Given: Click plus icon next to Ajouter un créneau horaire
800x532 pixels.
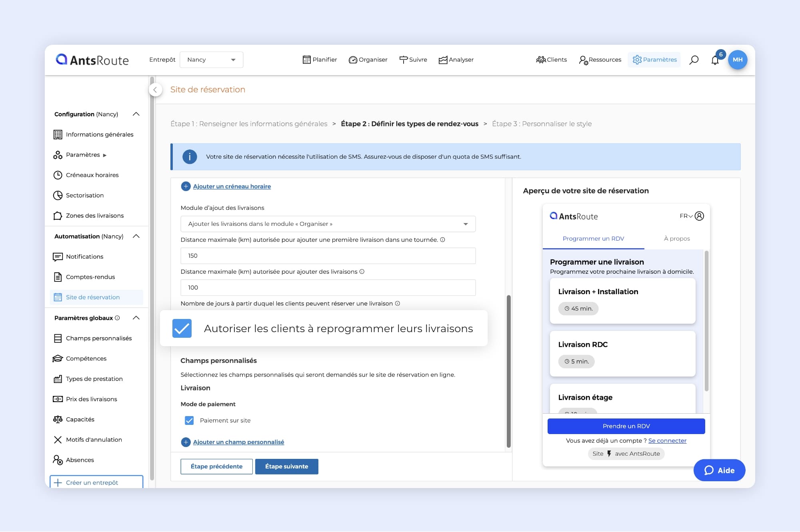Looking at the screenshot, I should [x=186, y=186].
